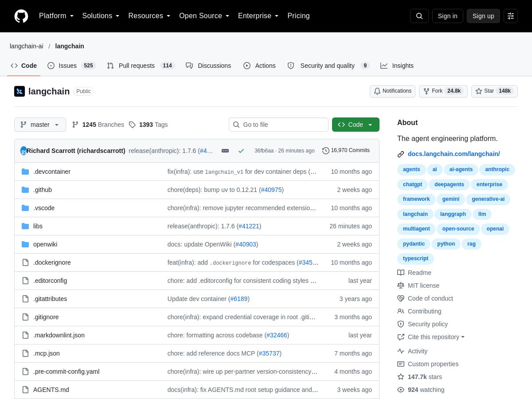Screen dimensions: 532x399
Task: Open the green Code dropdown
Action: pyautogui.click(x=356, y=125)
